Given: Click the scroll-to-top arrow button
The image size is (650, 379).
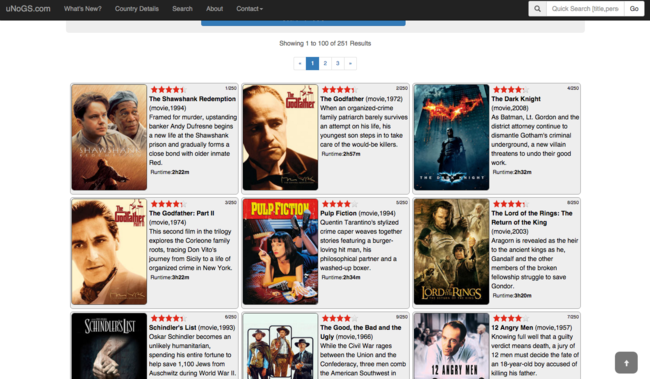Looking at the screenshot, I should pyautogui.click(x=626, y=363).
